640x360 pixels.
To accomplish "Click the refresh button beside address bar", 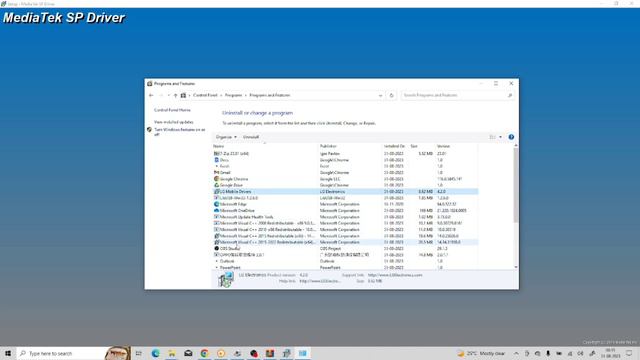I will point(391,96).
